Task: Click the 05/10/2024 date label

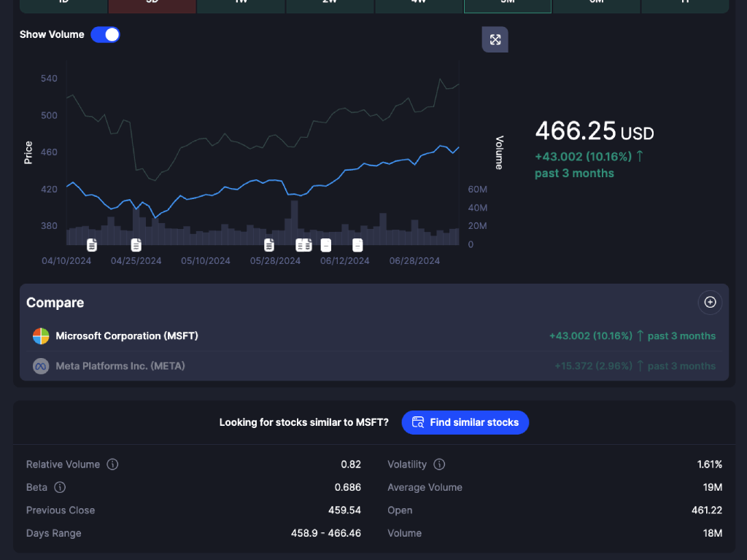Action: coord(205,261)
